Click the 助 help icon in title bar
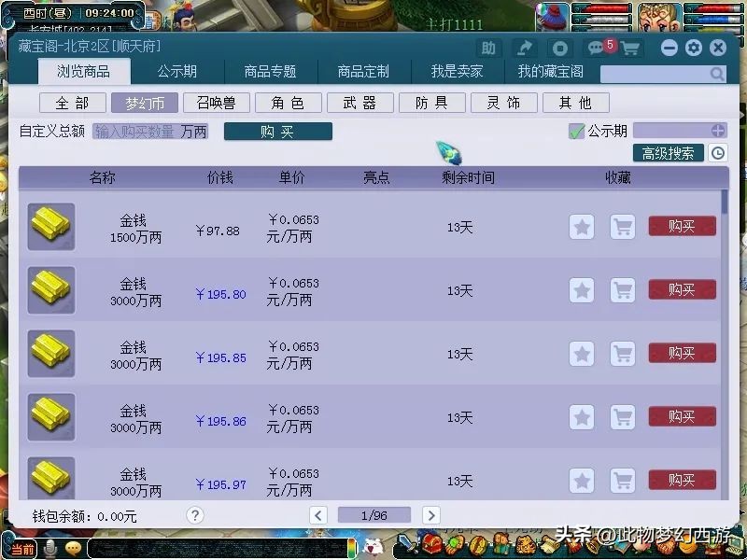The image size is (747, 560). click(488, 49)
